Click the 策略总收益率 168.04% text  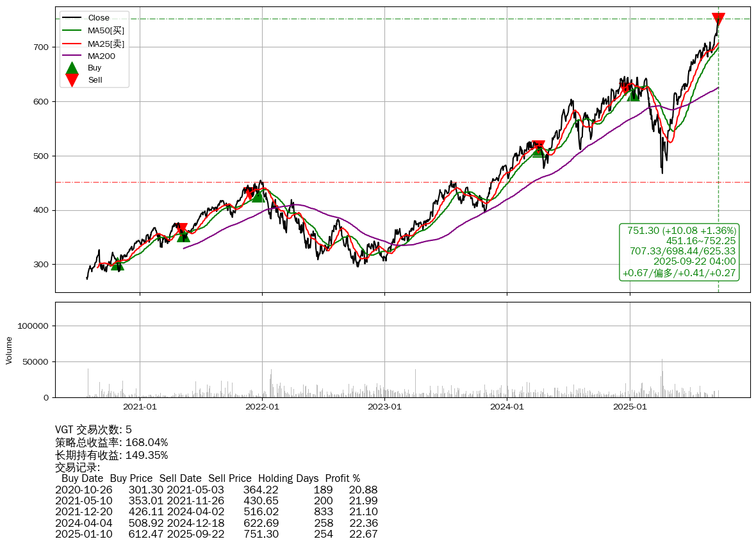click(x=111, y=442)
